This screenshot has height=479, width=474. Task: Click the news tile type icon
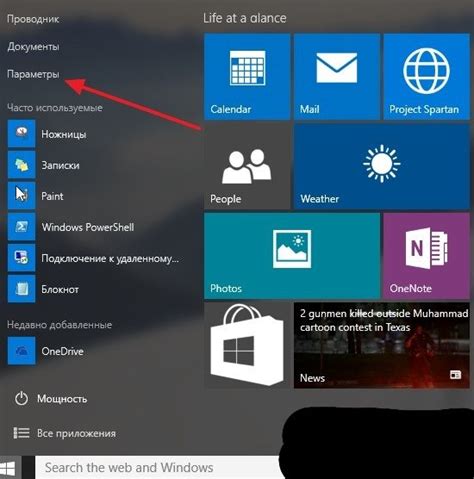[x=455, y=375]
